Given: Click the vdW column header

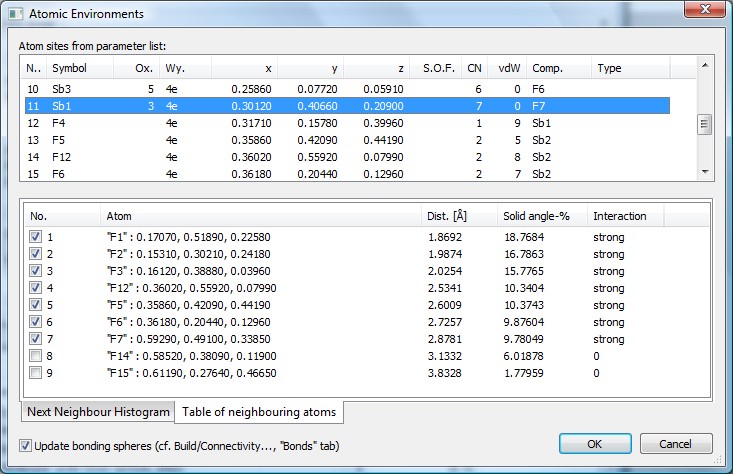Looking at the screenshot, I should pos(507,68).
